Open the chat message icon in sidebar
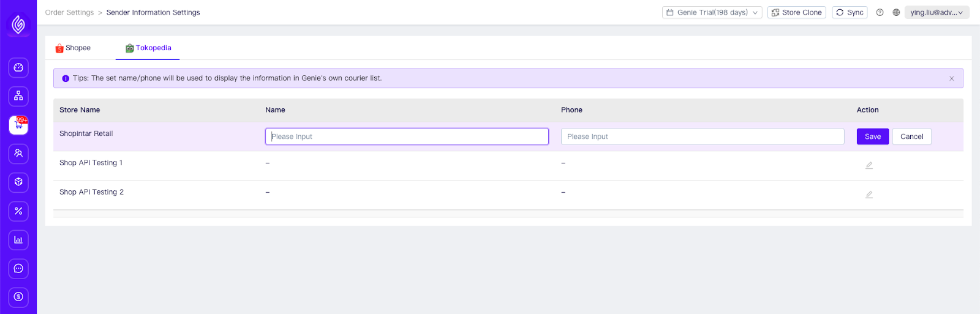This screenshot has width=980, height=314. pyautogui.click(x=18, y=269)
